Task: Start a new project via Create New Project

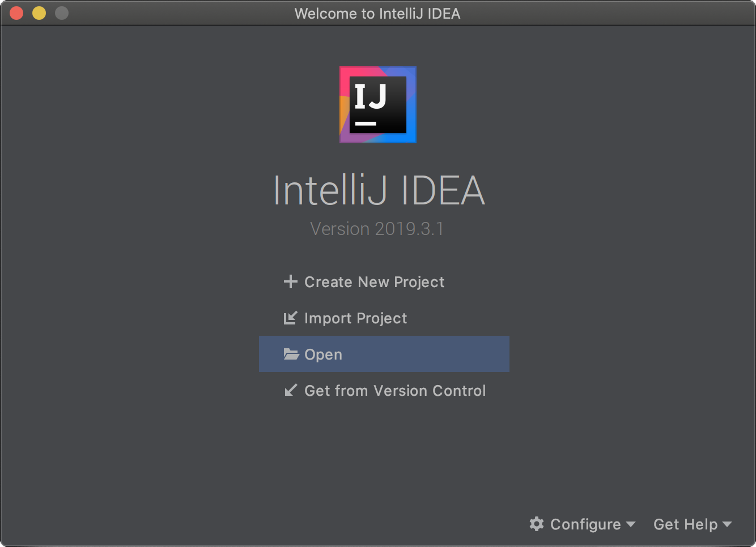Action: click(374, 281)
